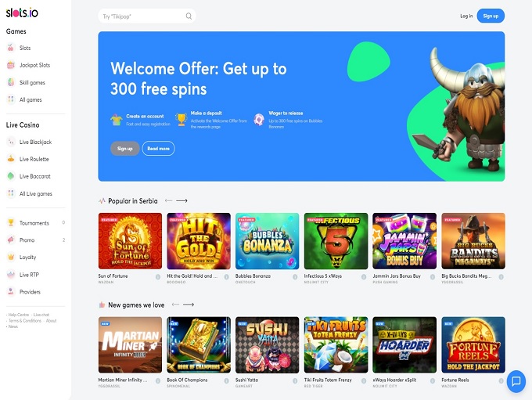Click the slots.io logo

pyautogui.click(x=22, y=13)
